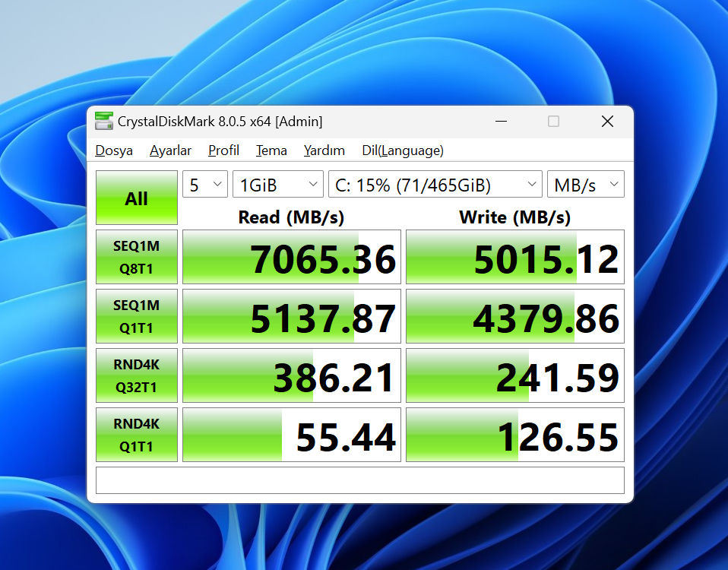Select the 241.59 random write result

click(515, 375)
